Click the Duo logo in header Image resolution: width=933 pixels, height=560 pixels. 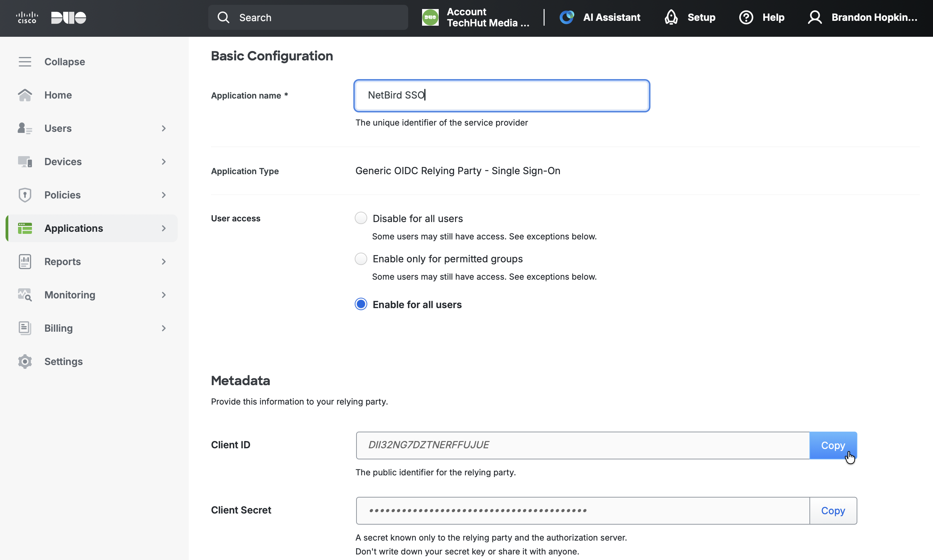coord(68,17)
